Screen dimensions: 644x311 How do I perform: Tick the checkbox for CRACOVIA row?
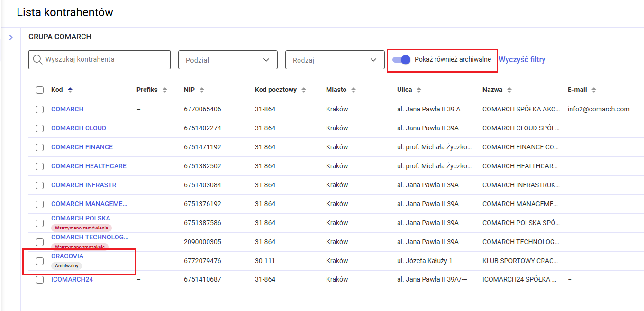tap(40, 261)
